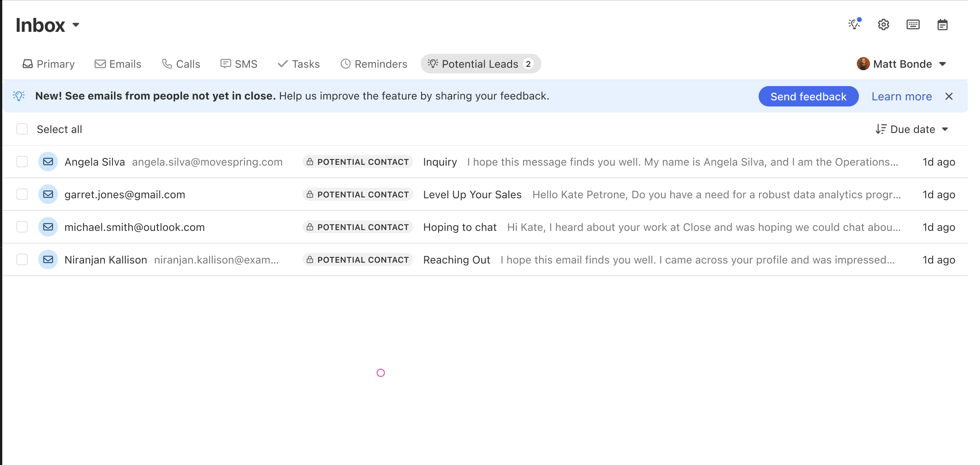Click envelope icon for garret.jones@gmail.com
This screenshot has height=465, width=980.
48,194
